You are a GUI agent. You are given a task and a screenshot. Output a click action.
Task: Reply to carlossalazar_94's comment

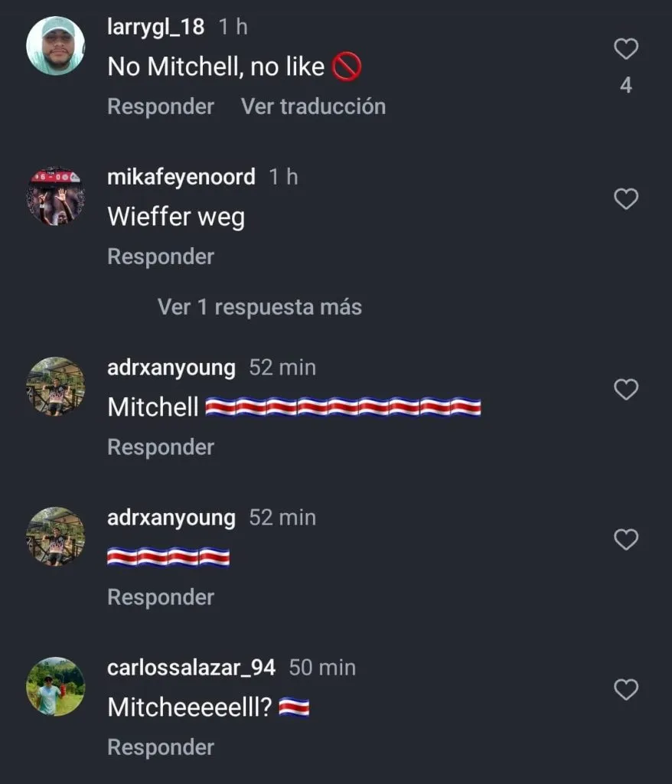161,747
